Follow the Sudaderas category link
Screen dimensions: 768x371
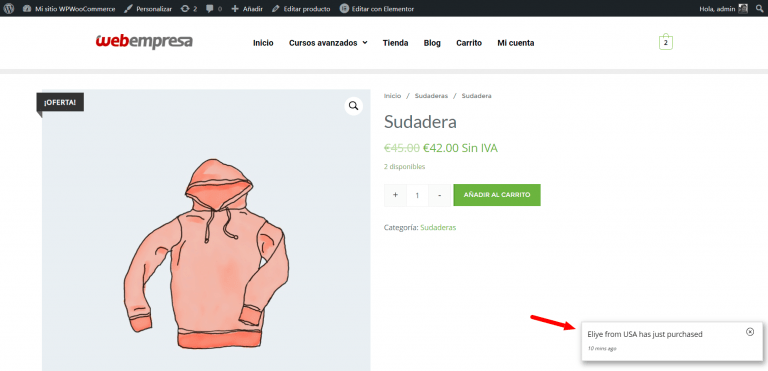(438, 227)
